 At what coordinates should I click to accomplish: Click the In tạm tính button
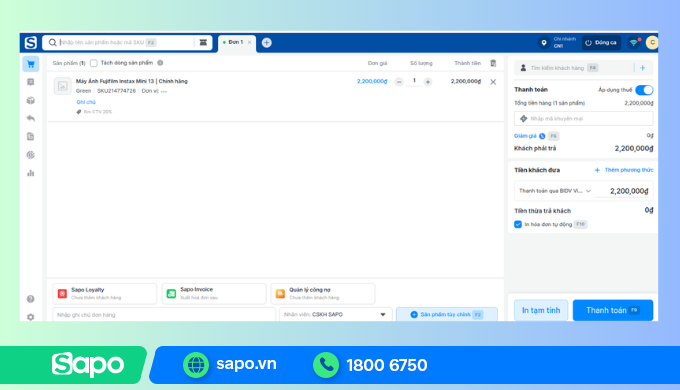[x=541, y=310]
